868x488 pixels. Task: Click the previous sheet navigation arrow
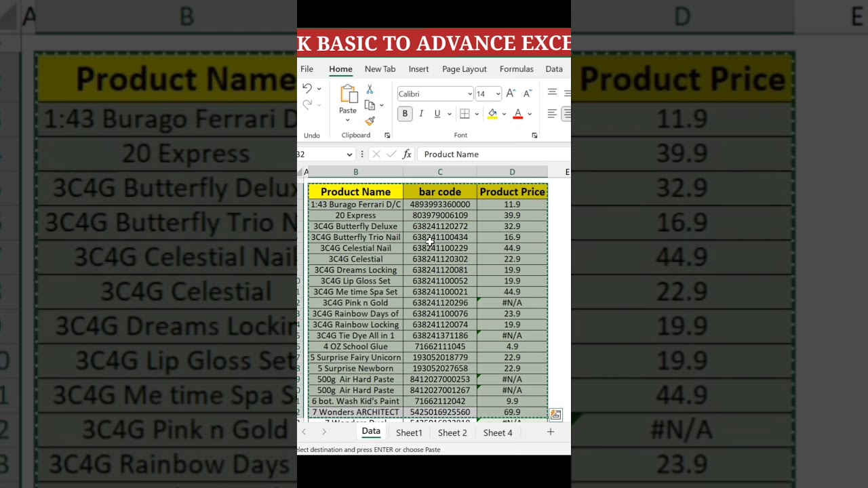click(x=304, y=432)
